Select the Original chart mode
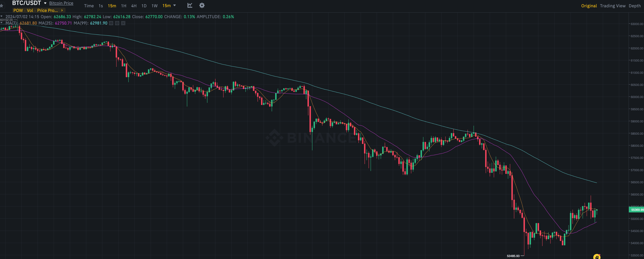 (589, 6)
